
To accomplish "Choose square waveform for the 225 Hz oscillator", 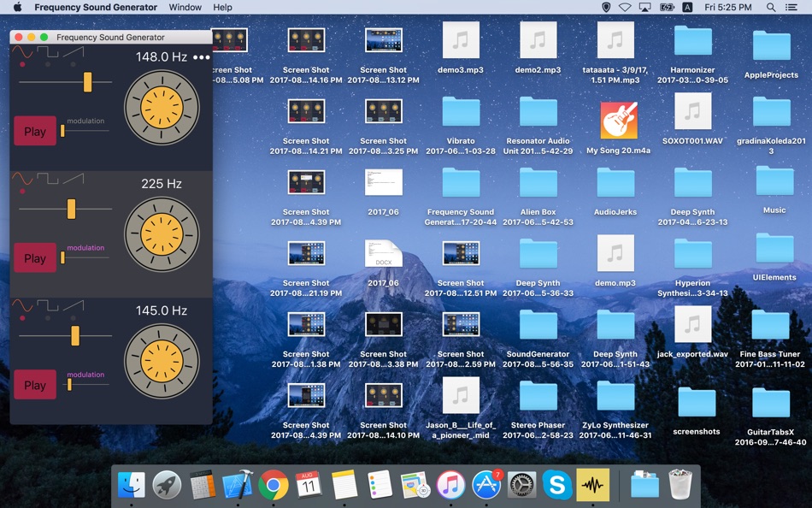I will point(48,180).
